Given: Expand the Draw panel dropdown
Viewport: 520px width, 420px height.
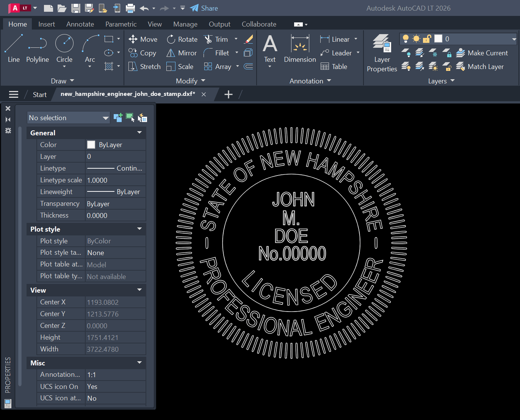Looking at the screenshot, I should pos(63,81).
